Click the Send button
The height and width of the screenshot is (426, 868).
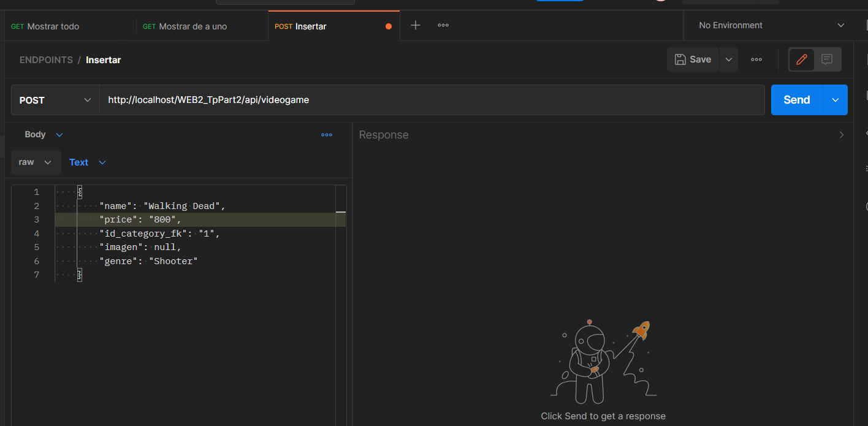[796, 99]
